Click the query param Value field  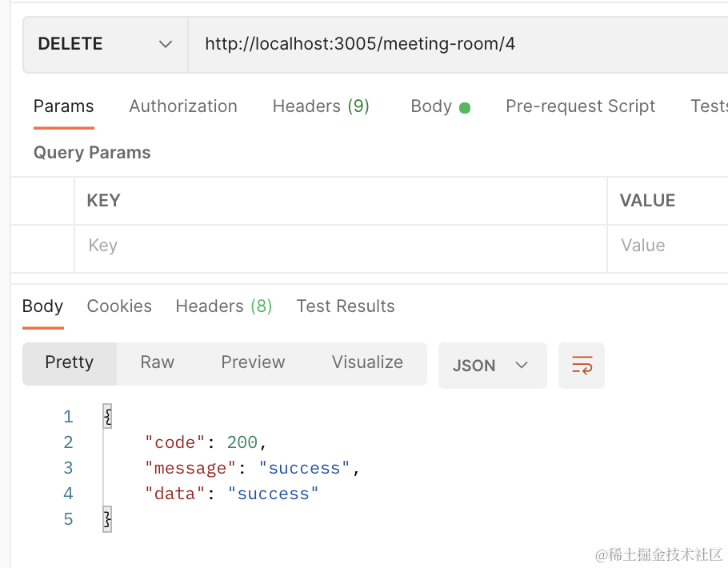[x=668, y=246]
